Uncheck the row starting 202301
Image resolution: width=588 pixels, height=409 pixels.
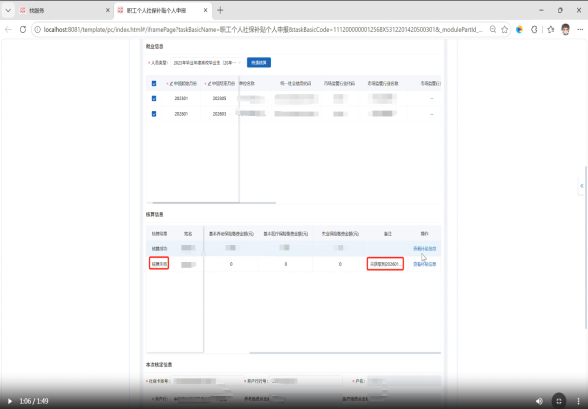pos(154,98)
